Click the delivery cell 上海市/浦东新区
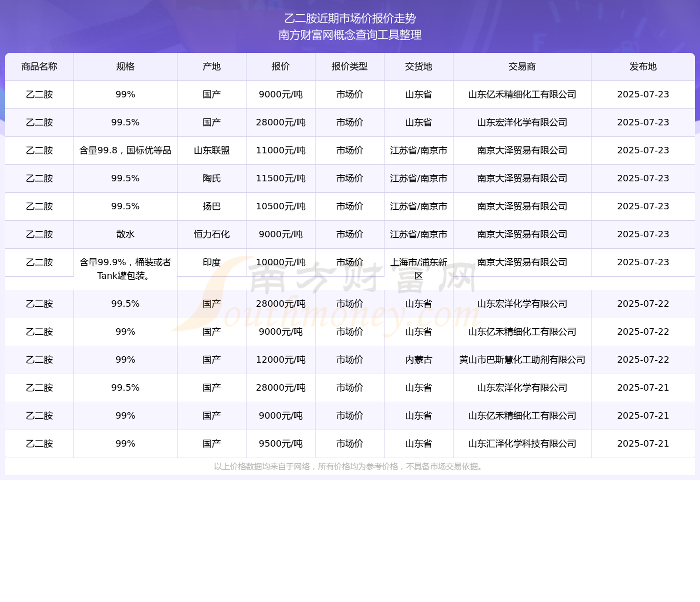Screen dimensions: 700x602 pos(418,269)
